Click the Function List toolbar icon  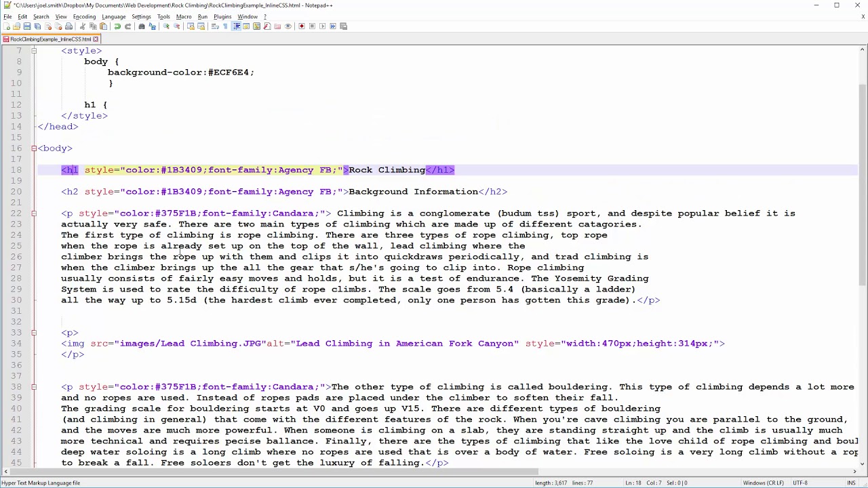coord(267,26)
